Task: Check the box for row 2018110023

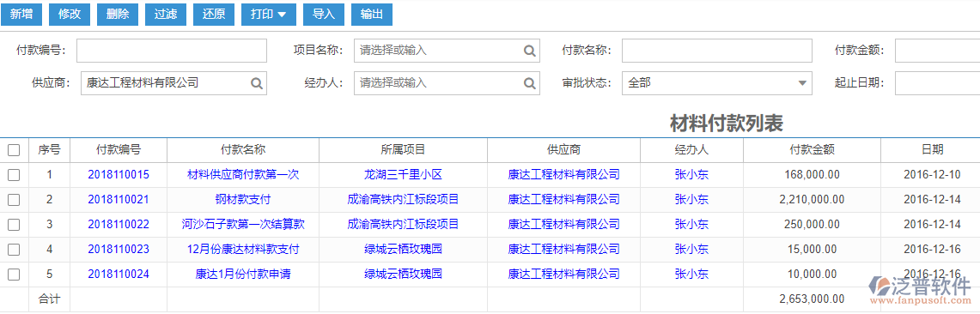Action: [14, 250]
